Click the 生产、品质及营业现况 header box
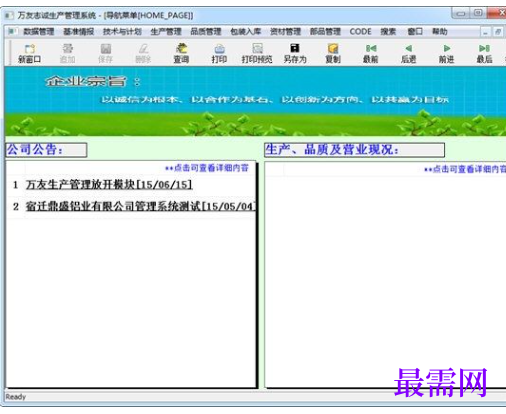This screenshot has width=506, height=414. (x=354, y=150)
